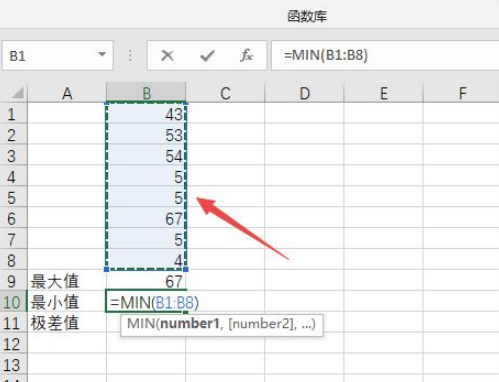The width and height of the screenshot is (499, 382).
Task: Select row 2 header
Action: (x=13, y=134)
